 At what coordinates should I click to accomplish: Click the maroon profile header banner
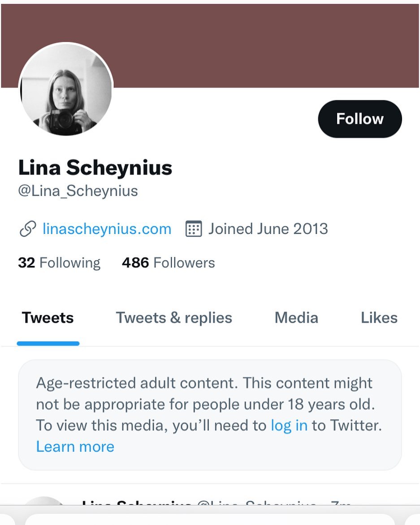tap(269, 45)
